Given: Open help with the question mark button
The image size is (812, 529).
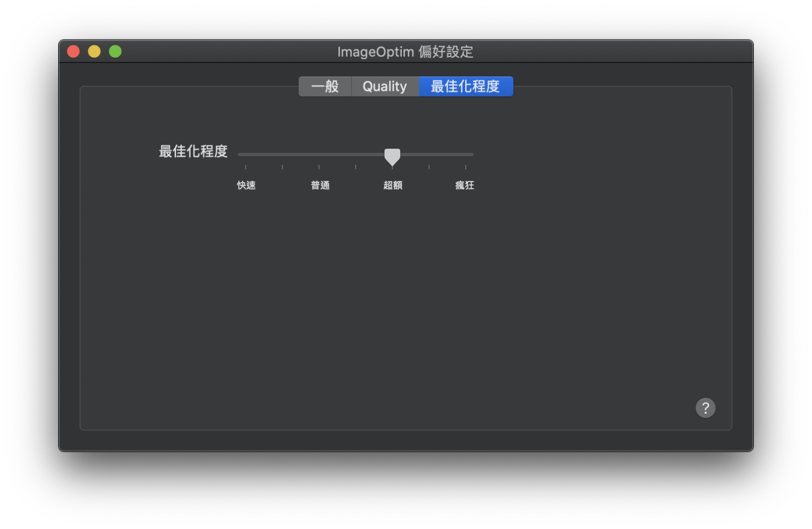Looking at the screenshot, I should 705,408.
